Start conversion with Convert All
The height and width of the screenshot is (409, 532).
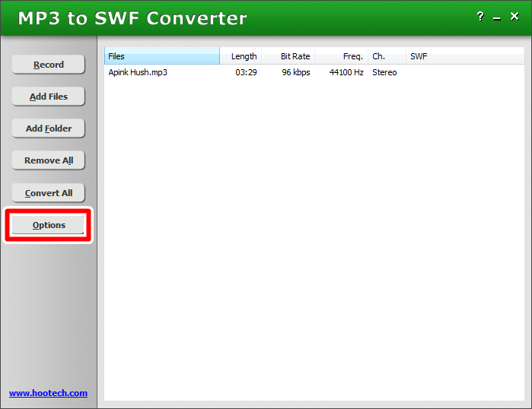pyautogui.click(x=48, y=193)
